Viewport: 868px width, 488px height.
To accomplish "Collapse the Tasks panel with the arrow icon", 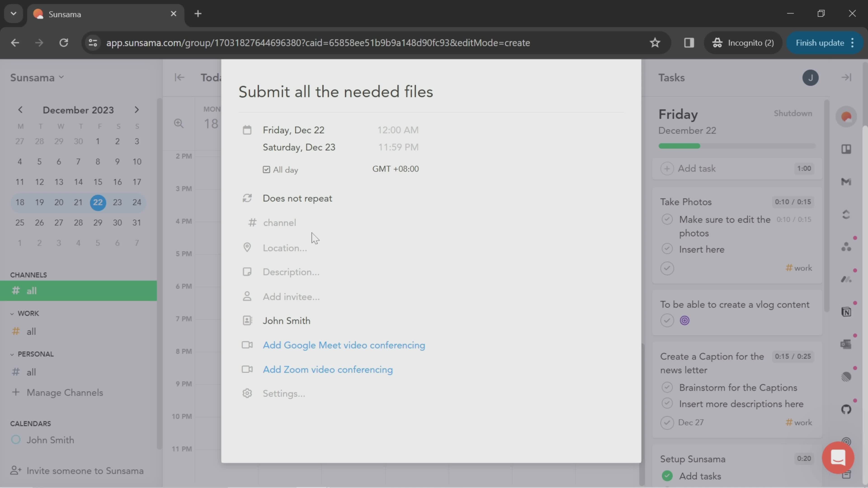I will coord(846,77).
